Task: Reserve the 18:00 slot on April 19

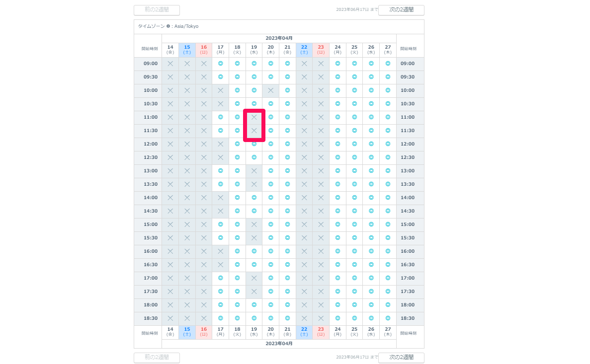Action: click(254, 305)
